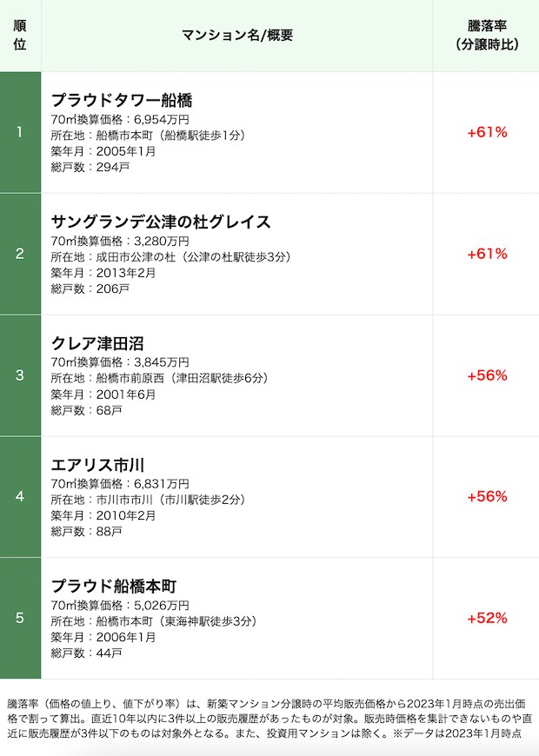Click the rank 1 green cell
Image resolution: width=539 pixels, height=756 pixels.
[x=20, y=132]
